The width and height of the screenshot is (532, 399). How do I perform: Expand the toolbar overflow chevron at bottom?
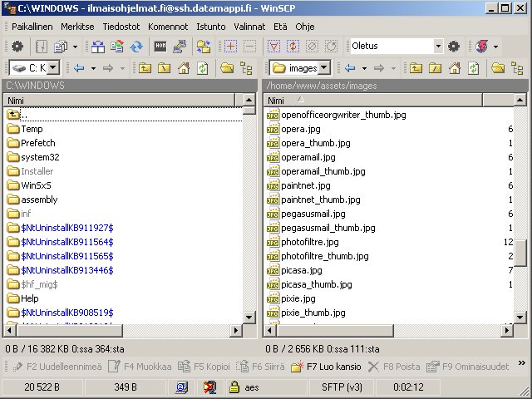point(522,363)
